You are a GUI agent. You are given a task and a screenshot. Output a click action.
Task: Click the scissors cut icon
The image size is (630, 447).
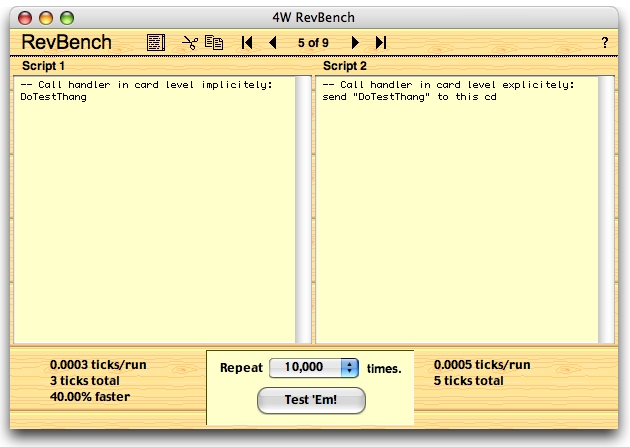189,43
